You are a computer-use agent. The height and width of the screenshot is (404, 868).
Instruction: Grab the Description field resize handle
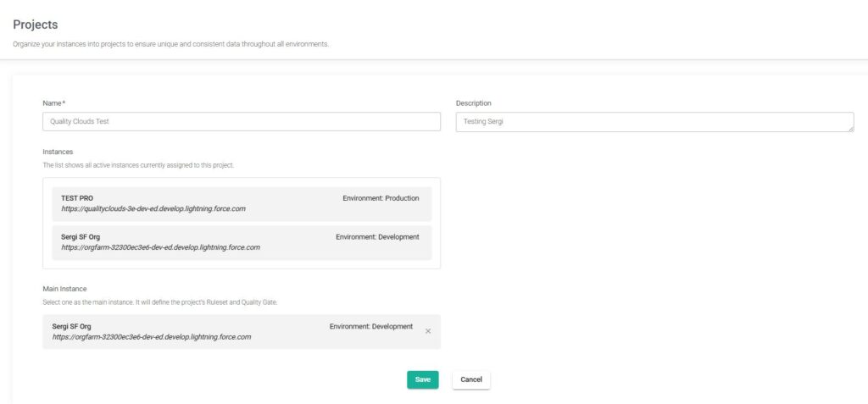click(x=850, y=129)
